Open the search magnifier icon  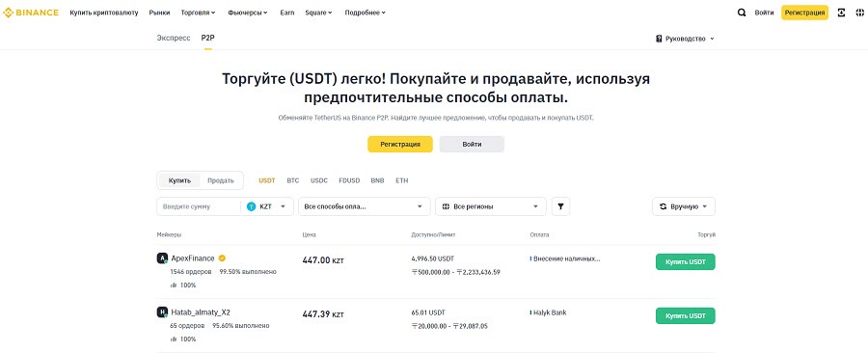pyautogui.click(x=742, y=13)
